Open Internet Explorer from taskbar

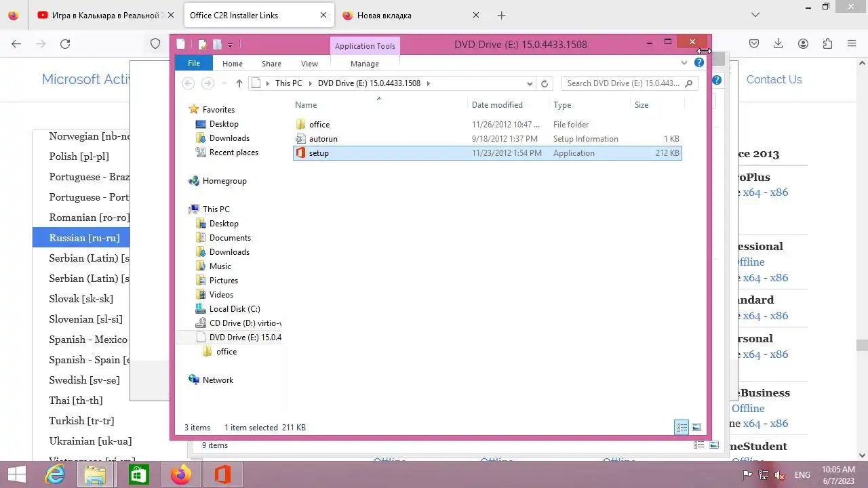point(55,474)
